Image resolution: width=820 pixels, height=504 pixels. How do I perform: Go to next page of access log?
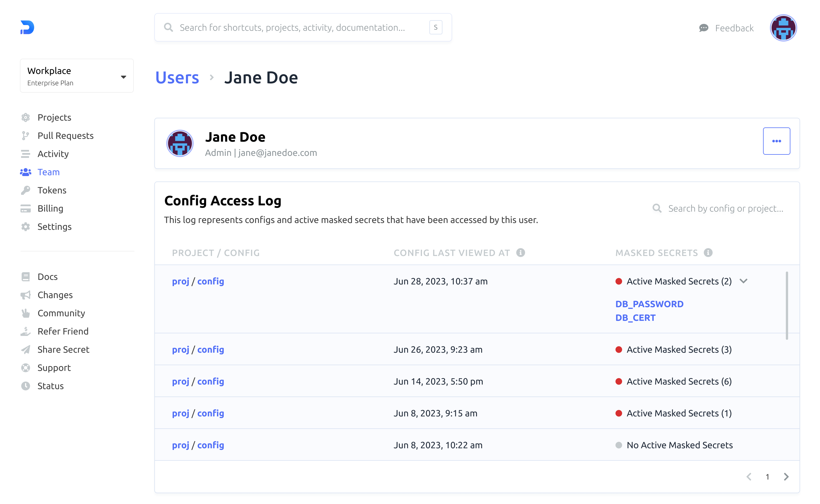pos(786,477)
